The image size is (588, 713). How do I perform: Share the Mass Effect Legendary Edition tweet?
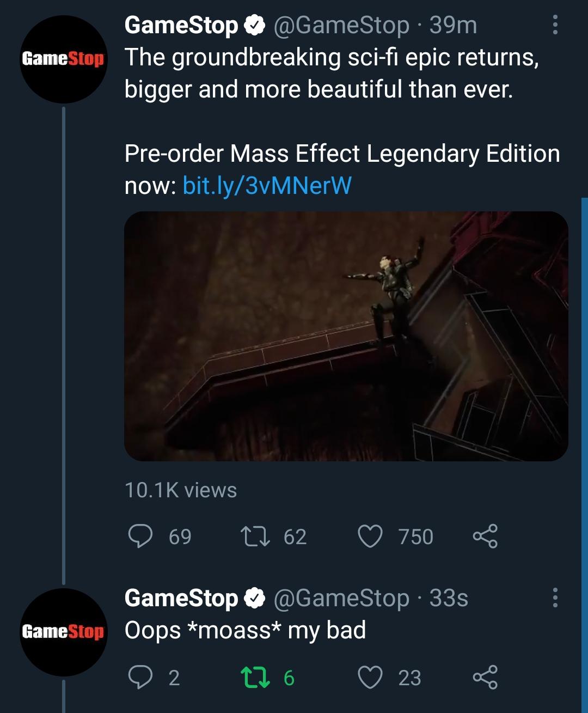(485, 536)
